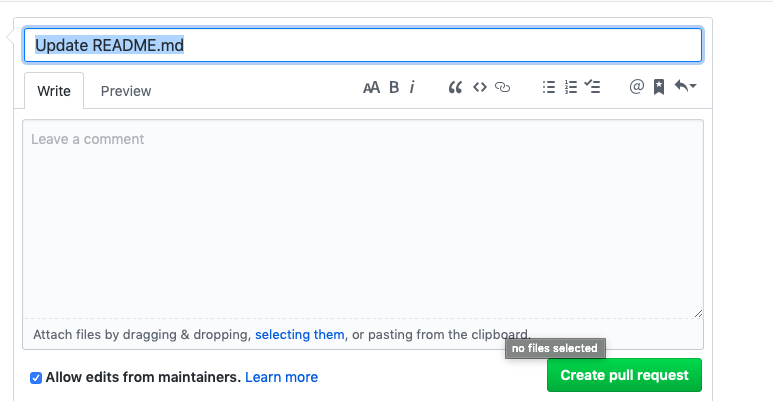Add a task list
Viewport: 773px width, 401px height.
tap(593, 88)
